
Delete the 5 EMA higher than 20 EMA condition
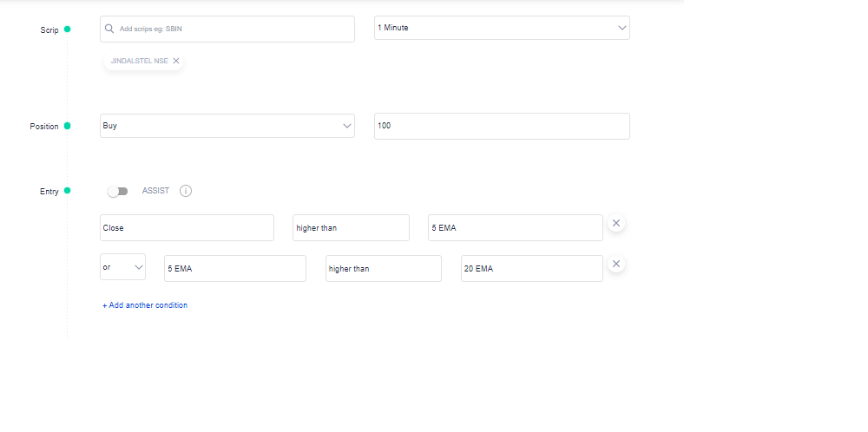616,264
